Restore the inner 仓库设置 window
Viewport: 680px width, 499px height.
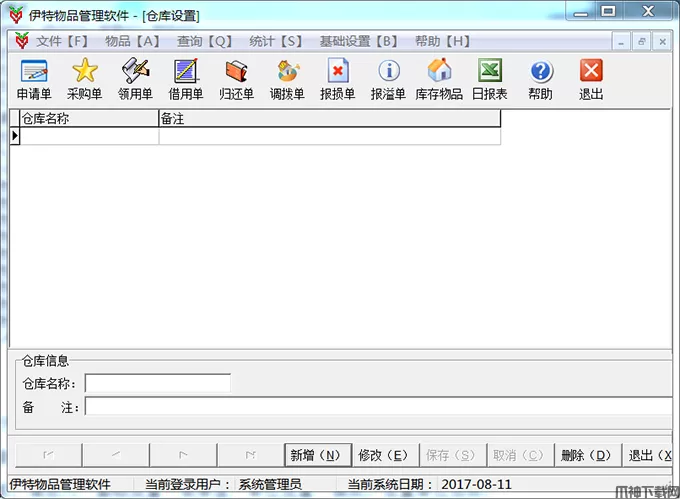tap(641, 42)
